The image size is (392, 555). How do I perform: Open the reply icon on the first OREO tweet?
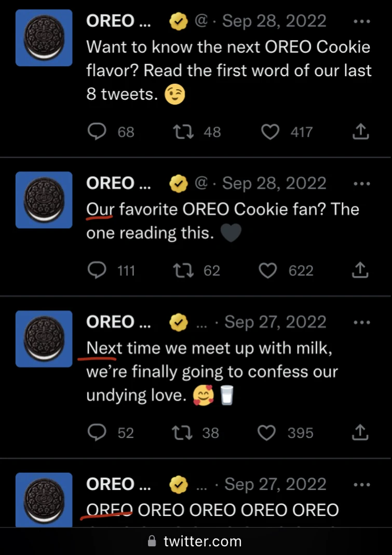tap(97, 132)
